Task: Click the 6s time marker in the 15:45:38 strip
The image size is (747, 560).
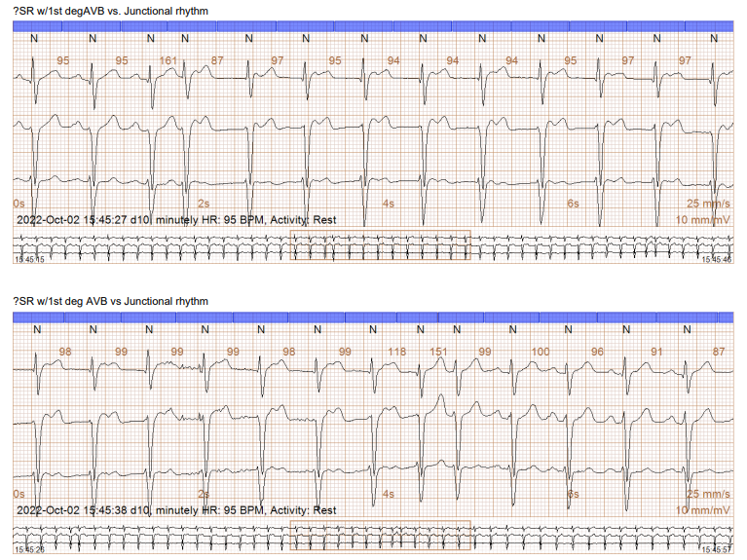Action: [x=573, y=494]
